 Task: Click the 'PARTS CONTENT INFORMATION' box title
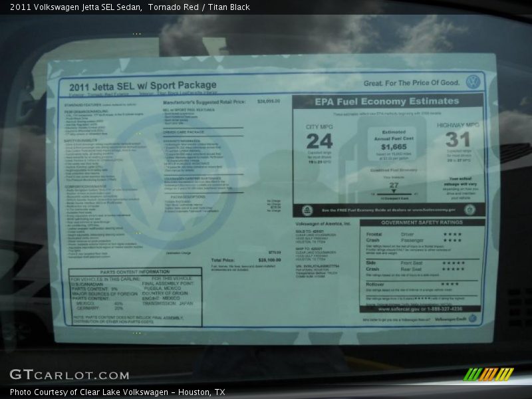pos(135,272)
